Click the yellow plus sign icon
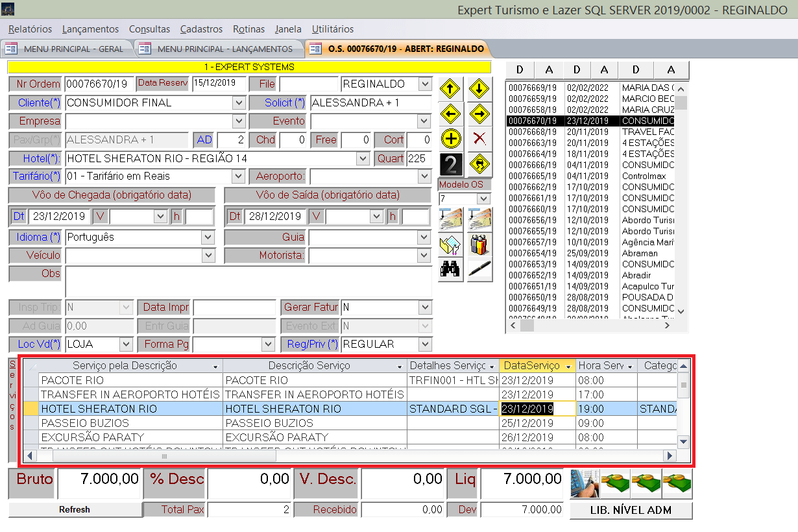This screenshot has width=798, height=532. 450,139
